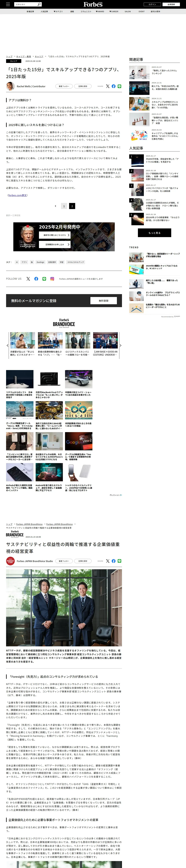Open trend article 2025年の職場とキャリア
The height and width of the screenshot is (868, 186).
(154, 269)
